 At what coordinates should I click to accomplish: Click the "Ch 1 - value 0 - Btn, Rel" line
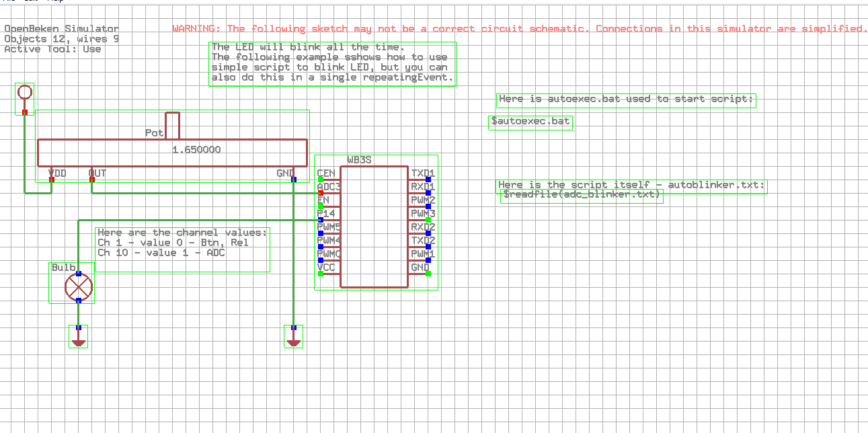(x=173, y=243)
